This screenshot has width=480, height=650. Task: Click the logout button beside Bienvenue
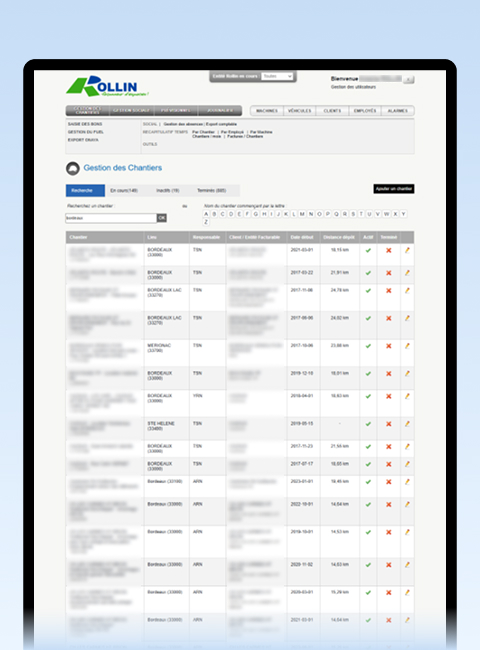pyautogui.click(x=408, y=79)
